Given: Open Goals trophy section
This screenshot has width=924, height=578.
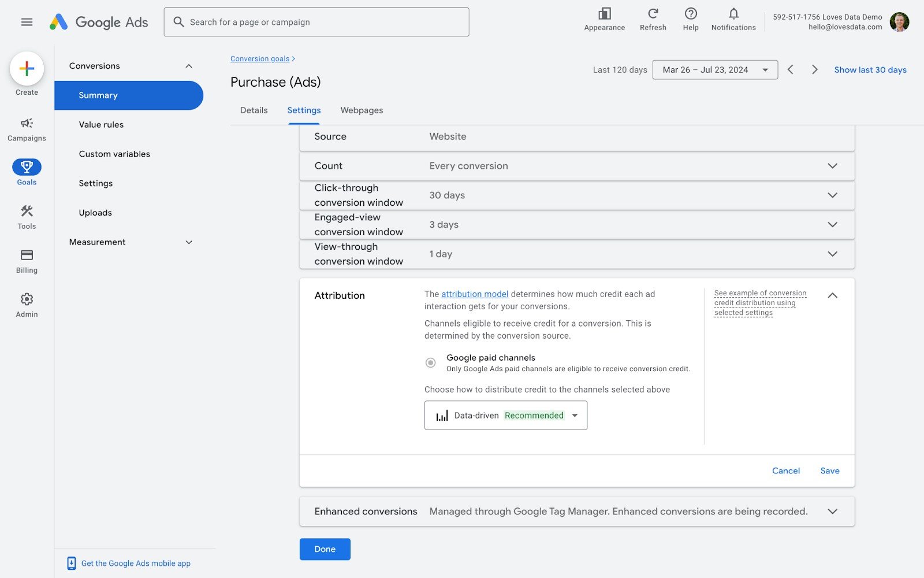Looking at the screenshot, I should point(27,172).
